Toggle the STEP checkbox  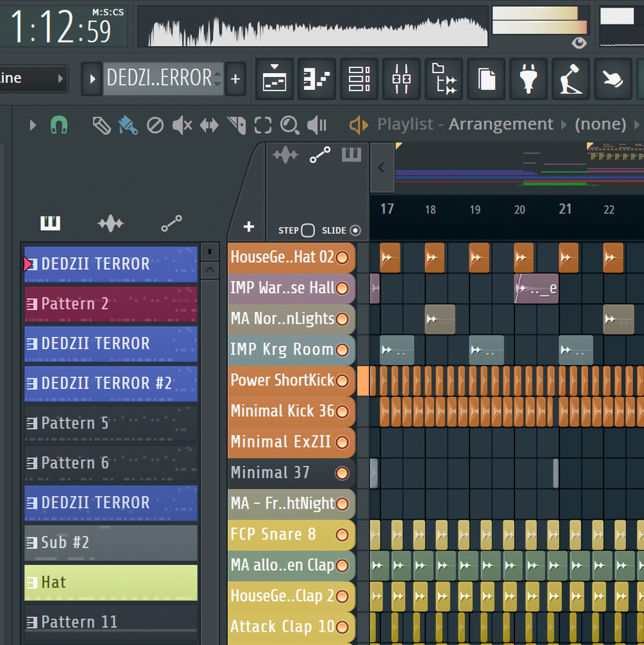[x=308, y=230]
